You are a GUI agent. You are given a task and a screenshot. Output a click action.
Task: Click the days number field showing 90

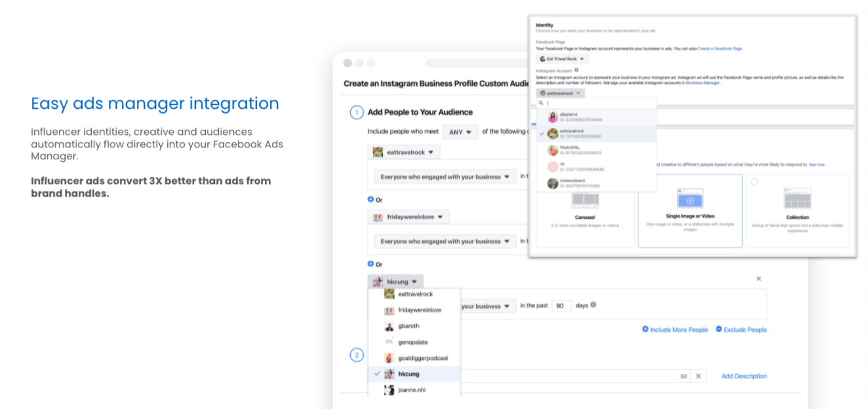[x=561, y=305]
